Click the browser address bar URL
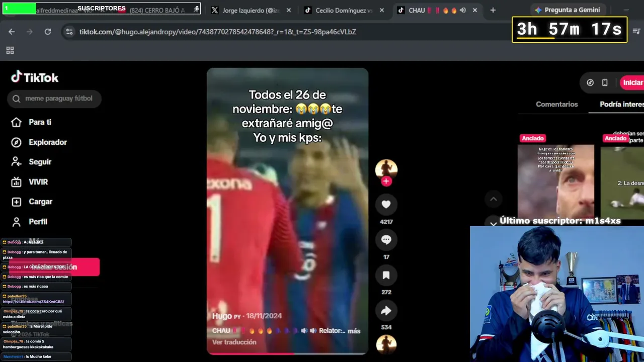The width and height of the screenshot is (644, 362). [x=218, y=32]
